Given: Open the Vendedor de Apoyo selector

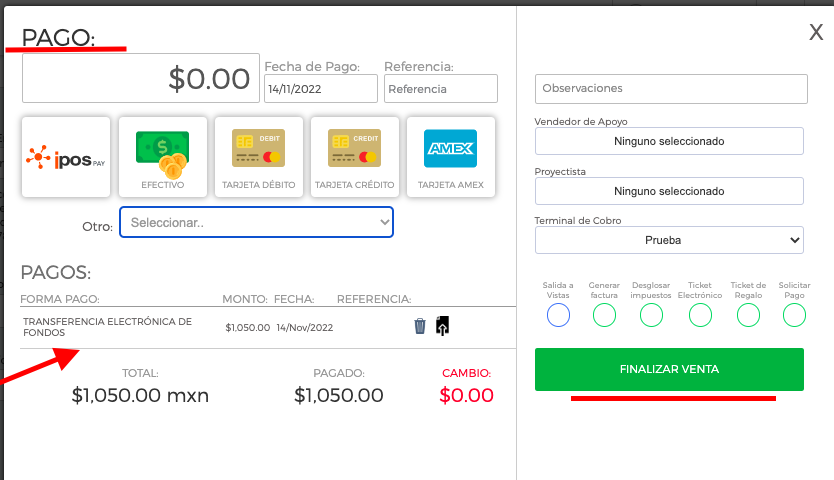Looking at the screenshot, I should 669,141.
